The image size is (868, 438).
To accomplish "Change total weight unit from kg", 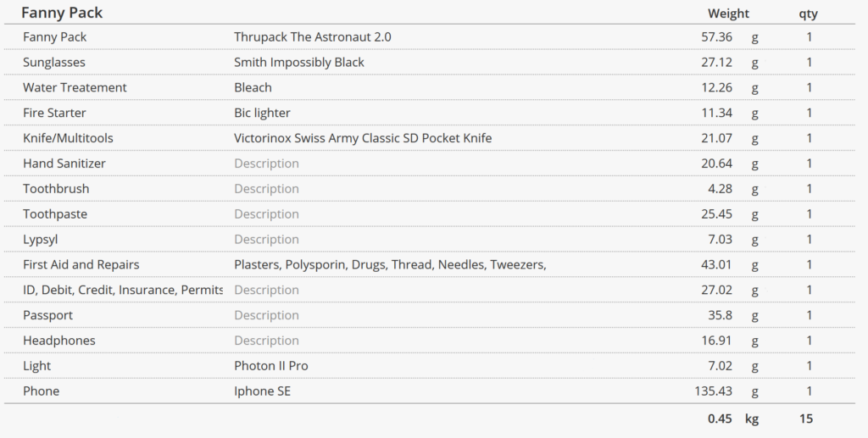I will click(751, 419).
